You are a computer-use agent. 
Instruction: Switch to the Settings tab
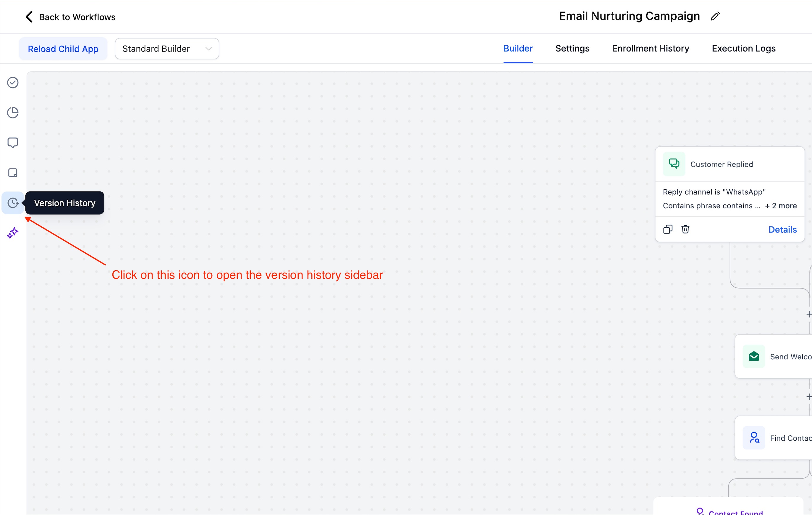click(x=572, y=49)
